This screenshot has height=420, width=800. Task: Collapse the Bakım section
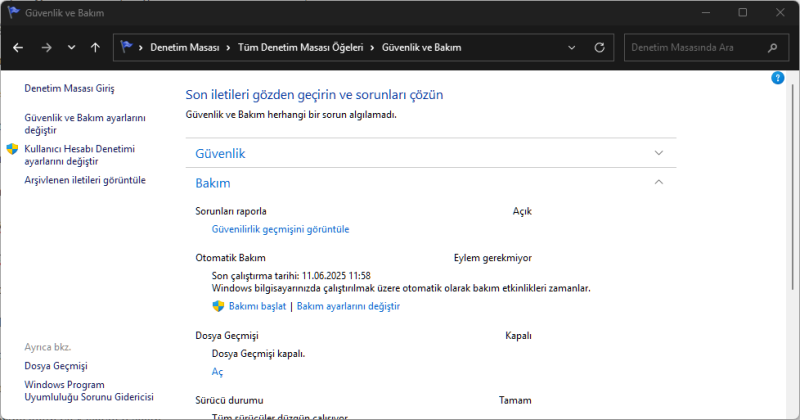[x=658, y=183]
